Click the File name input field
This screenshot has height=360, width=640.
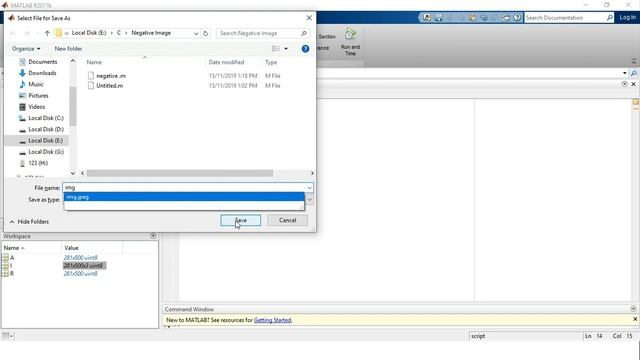pyautogui.click(x=184, y=188)
